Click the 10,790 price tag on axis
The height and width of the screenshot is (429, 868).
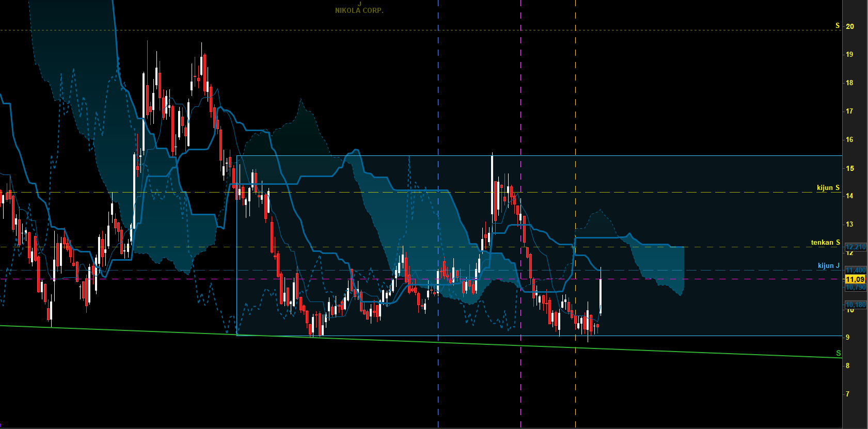(x=855, y=287)
